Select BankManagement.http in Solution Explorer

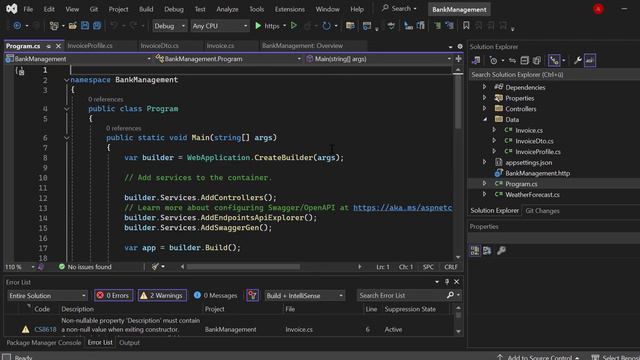pyautogui.click(x=537, y=173)
